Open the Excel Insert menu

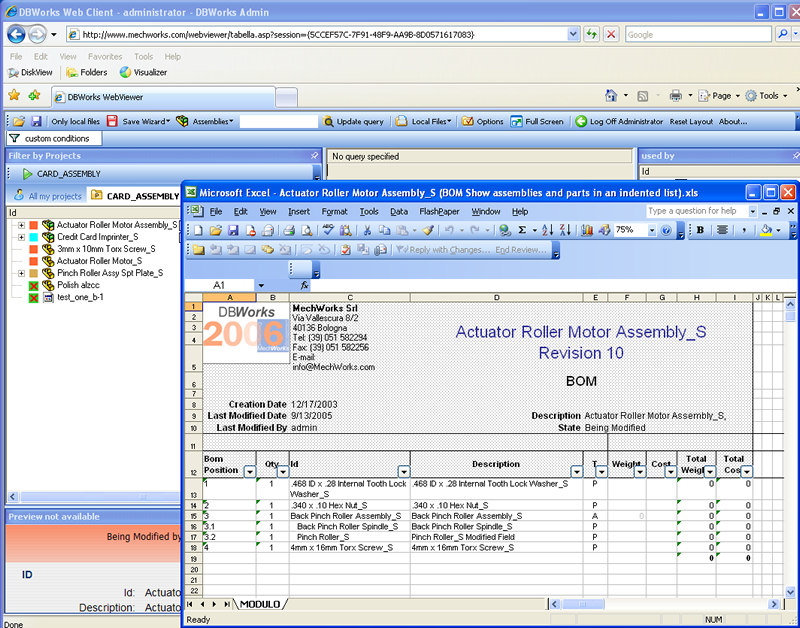point(298,211)
